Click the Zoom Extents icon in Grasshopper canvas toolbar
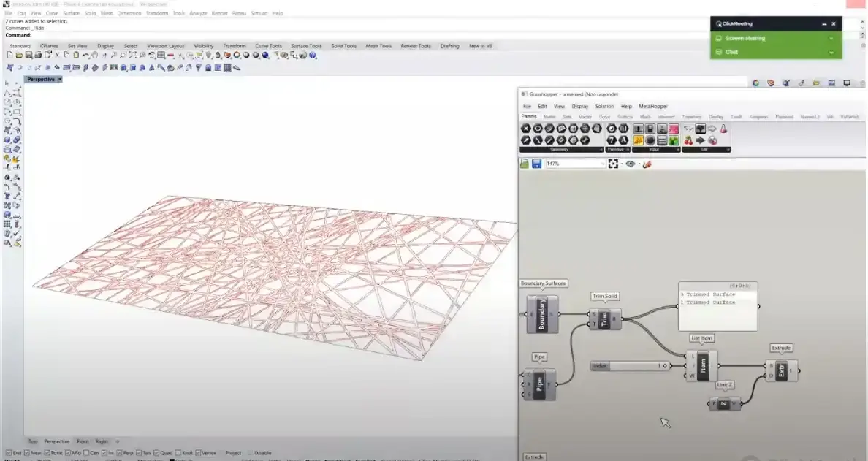Screen dimensions: 868x461 click(x=613, y=164)
